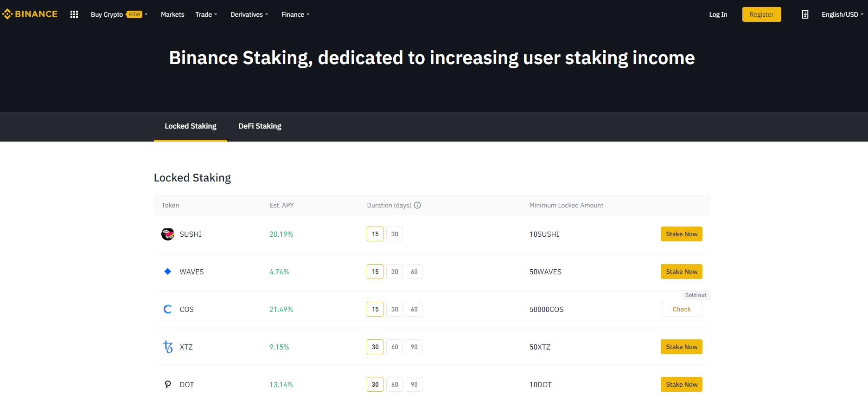Viewport: 868px width, 402px height.
Task: Select 30-day duration for SUSHI
Action: (x=395, y=234)
